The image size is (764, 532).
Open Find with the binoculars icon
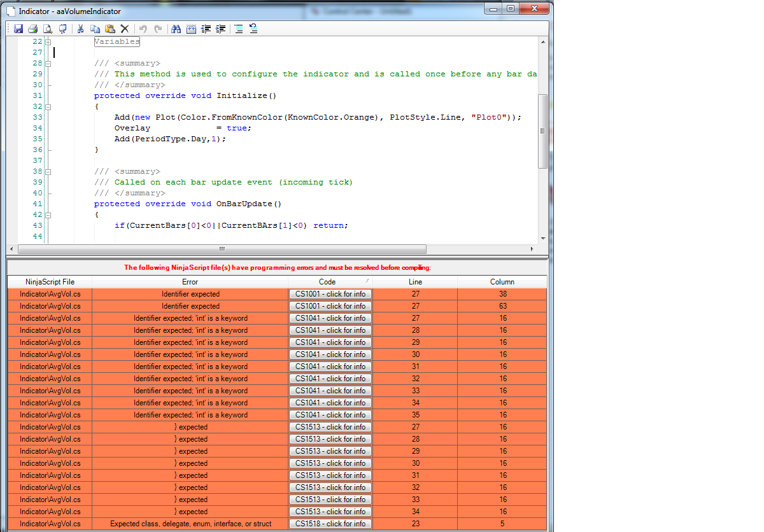point(176,29)
